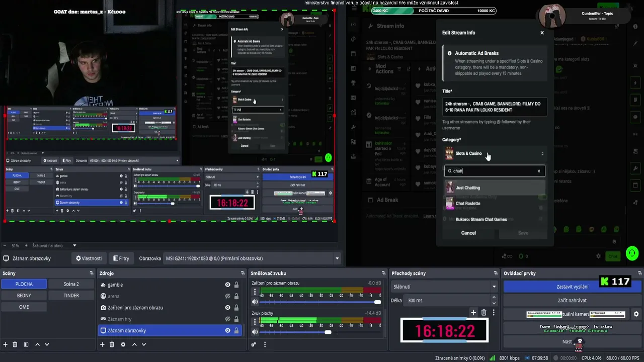Click Zastavit vysílání to stop streaming
Screen dimensions: 644x362
coord(572,287)
